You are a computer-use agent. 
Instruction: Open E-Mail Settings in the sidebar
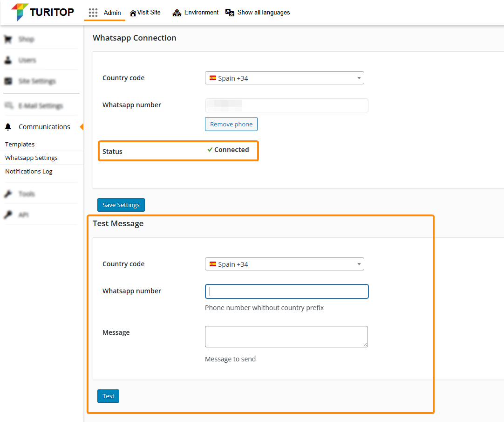tap(40, 106)
